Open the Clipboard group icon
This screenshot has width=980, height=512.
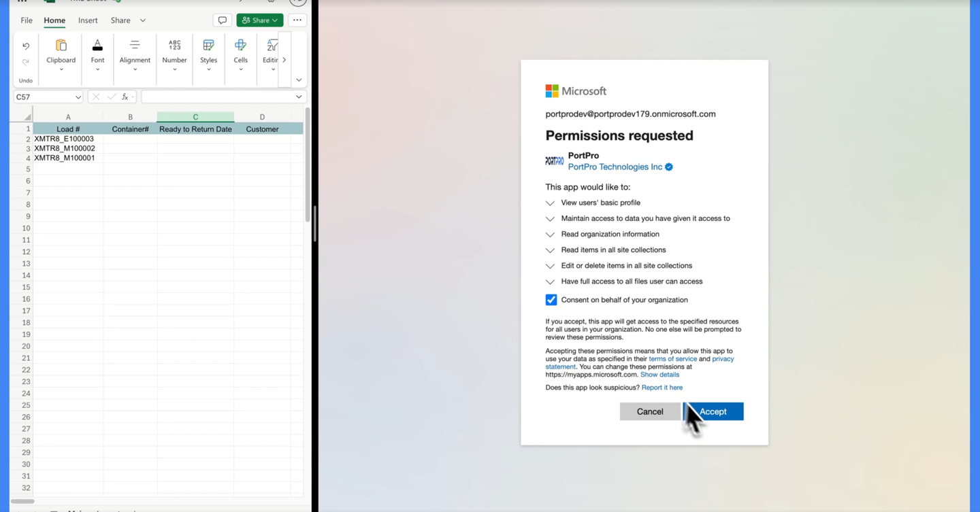coord(61,46)
